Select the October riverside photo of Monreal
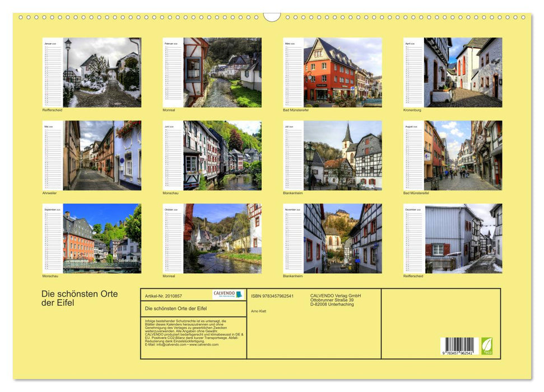Viewport: 544px width, 392px height. [x=224, y=237]
